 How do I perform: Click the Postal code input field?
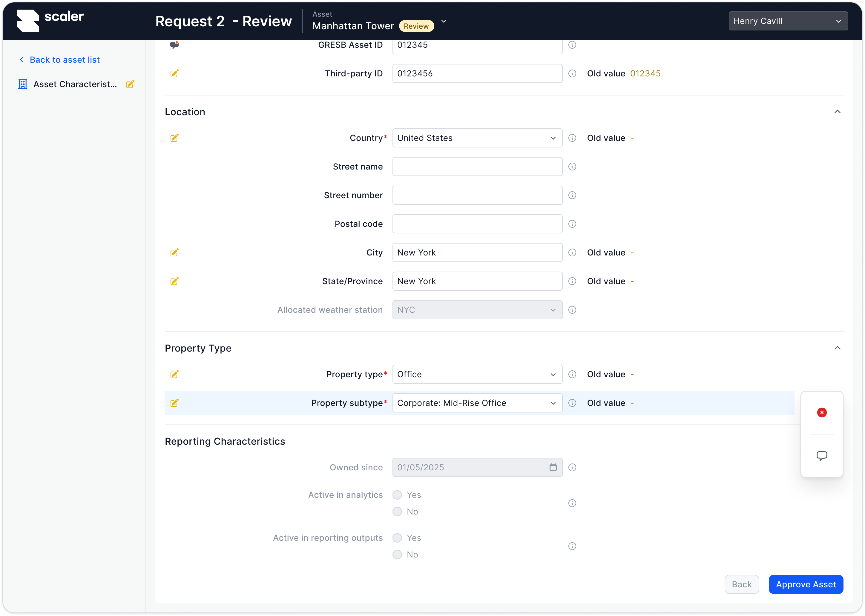(477, 224)
